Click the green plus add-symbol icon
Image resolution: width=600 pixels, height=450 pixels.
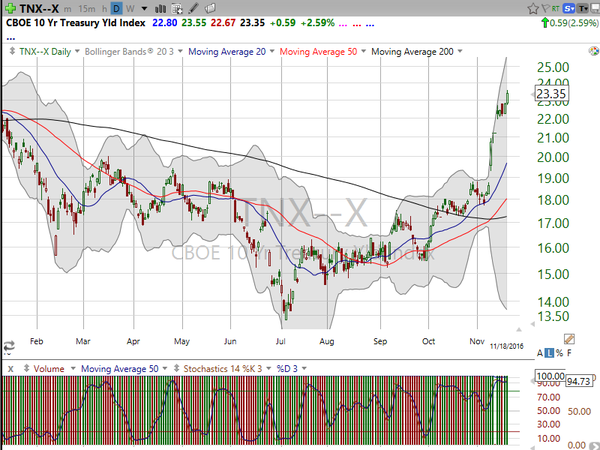(x=10, y=8)
